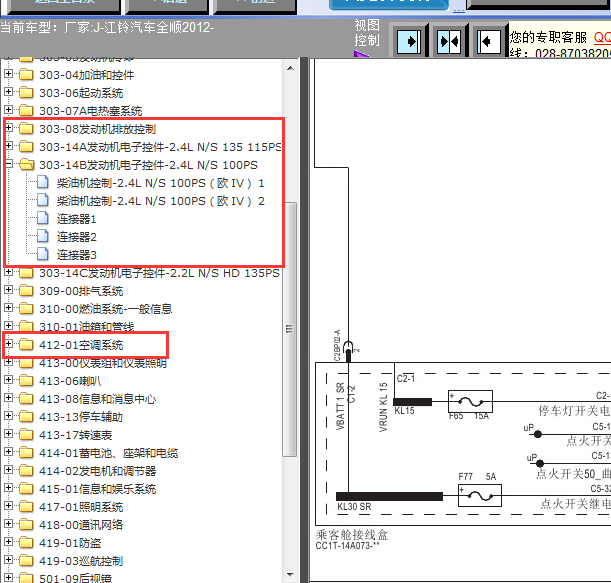The height and width of the screenshot is (583, 611).
Task: Click the 视图控制 label
Action: pyautogui.click(x=367, y=33)
